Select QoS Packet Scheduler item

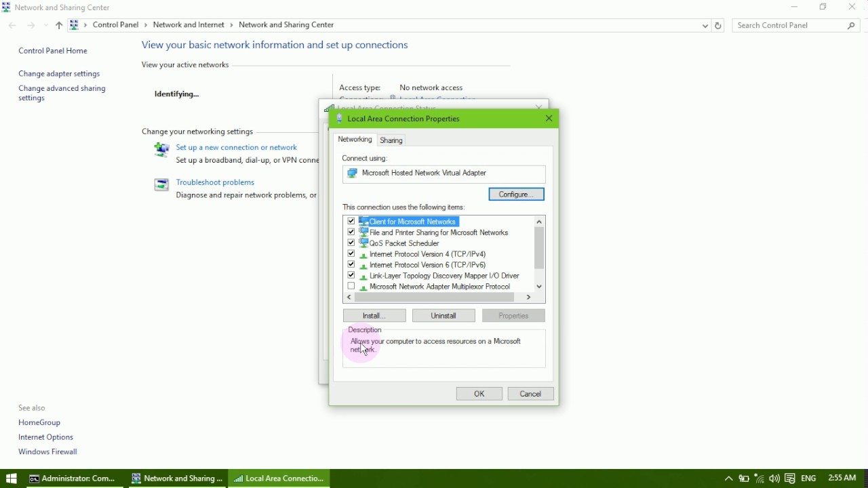click(x=405, y=244)
